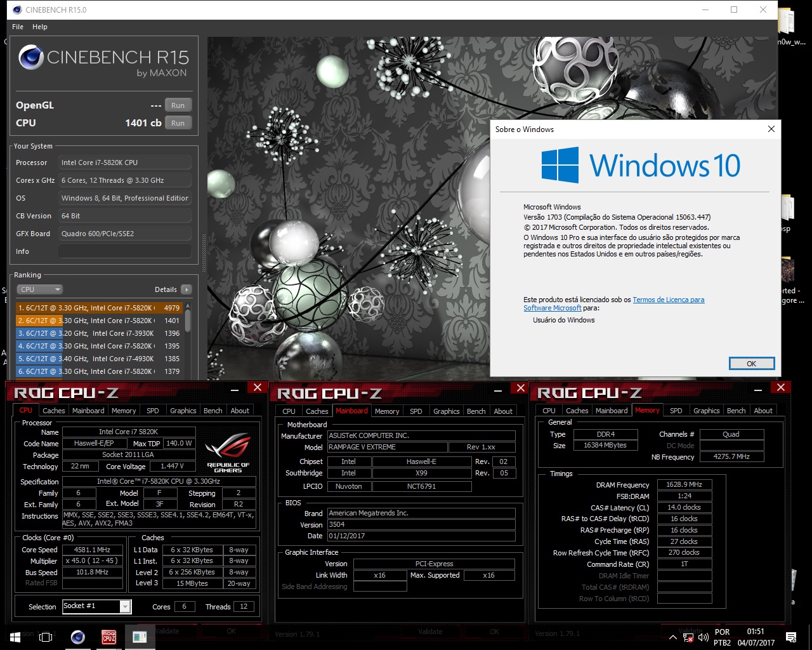Click OK in Sobre o Windows dialog

[752, 364]
